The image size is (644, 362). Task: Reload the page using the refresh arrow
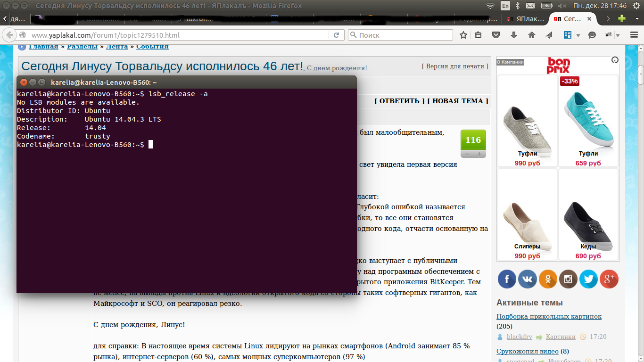336,35
